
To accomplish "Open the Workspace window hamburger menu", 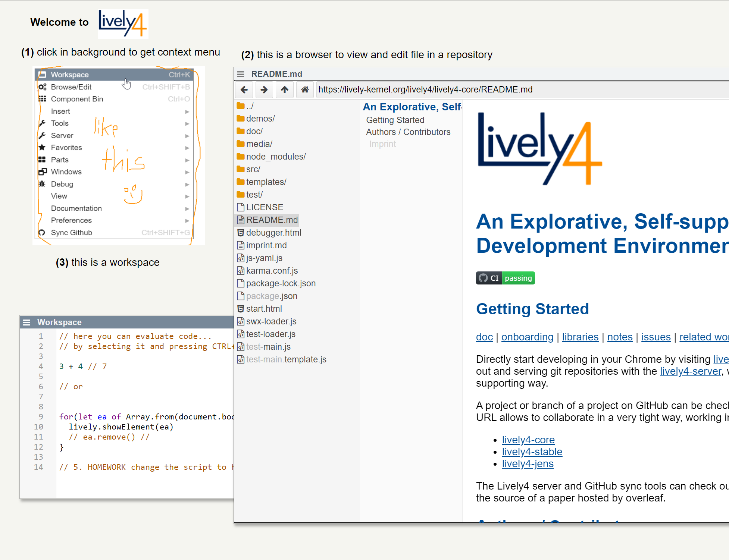I will [x=26, y=322].
